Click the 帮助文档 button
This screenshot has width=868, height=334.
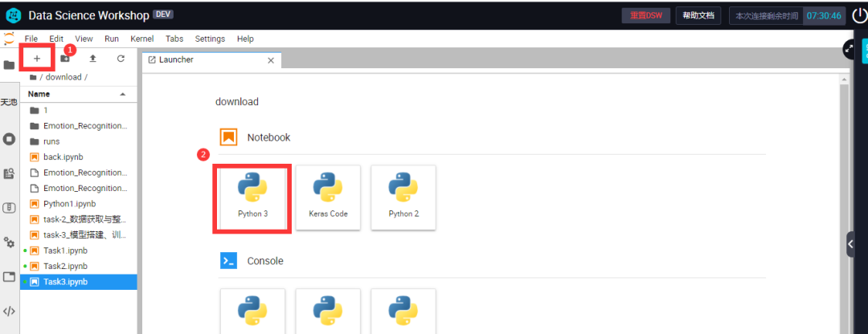click(x=698, y=15)
